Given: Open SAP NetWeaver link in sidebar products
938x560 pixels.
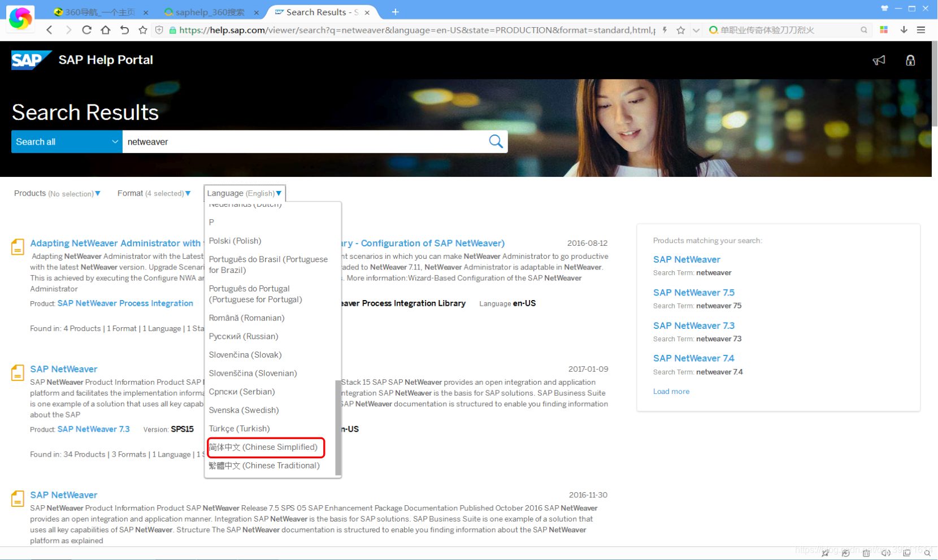Looking at the screenshot, I should click(x=687, y=259).
